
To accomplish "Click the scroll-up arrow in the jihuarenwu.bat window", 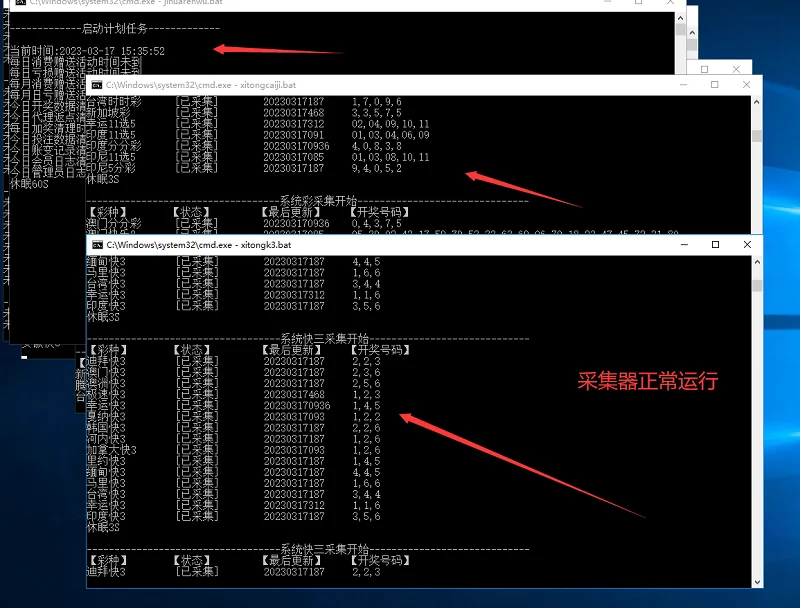I will pyautogui.click(x=680, y=18).
